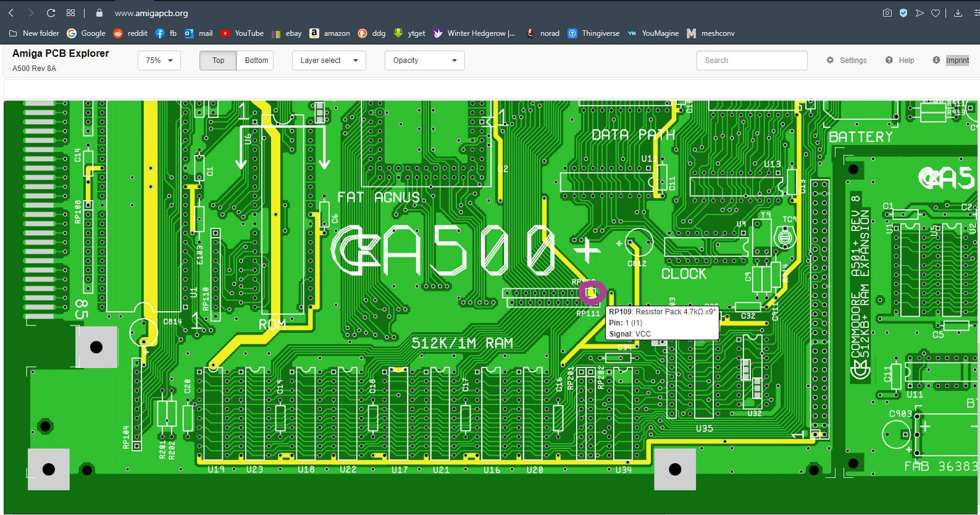The width and height of the screenshot is (980, 515).
Task: Add page to bookmarks with heart icon
Action: pos(936,13)
